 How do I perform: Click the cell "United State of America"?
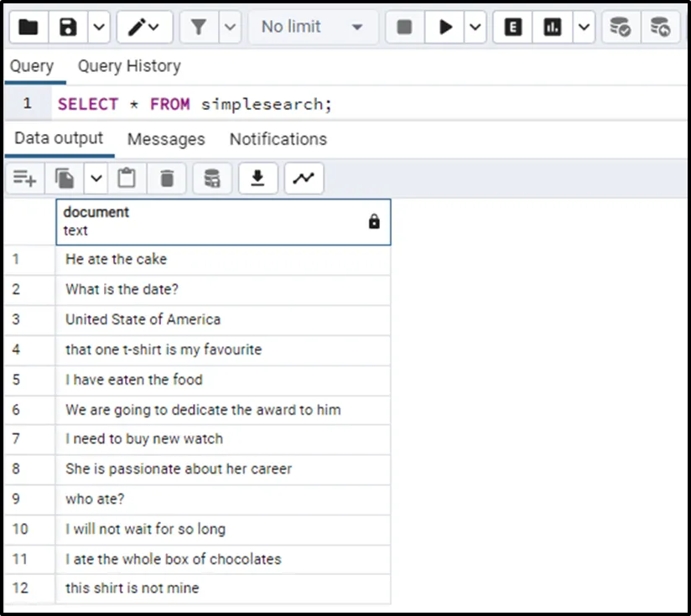tap(143, 319)
